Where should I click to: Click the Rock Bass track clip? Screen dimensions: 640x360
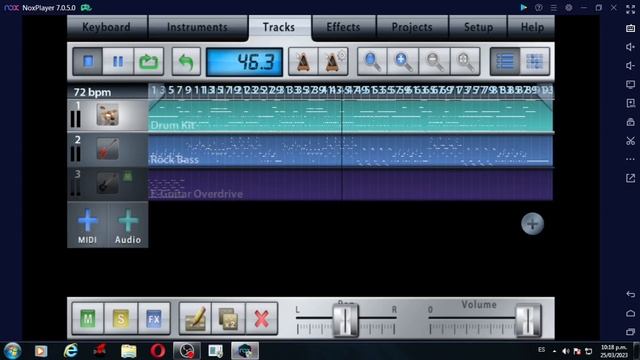(x=351, y=151)
